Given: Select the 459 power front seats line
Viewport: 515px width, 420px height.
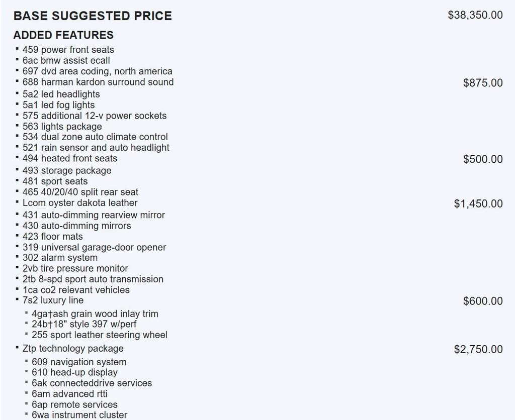Looking at the screenshot, I should tap(68, 50).
